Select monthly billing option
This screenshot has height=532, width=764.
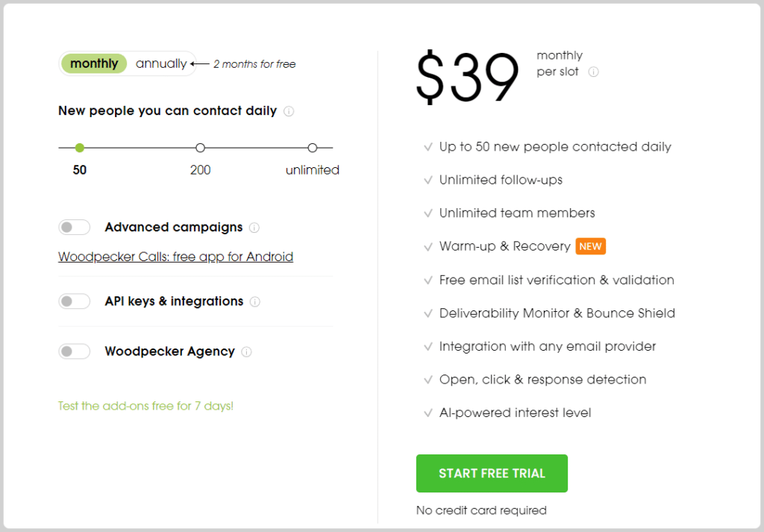tap(94, 64)
